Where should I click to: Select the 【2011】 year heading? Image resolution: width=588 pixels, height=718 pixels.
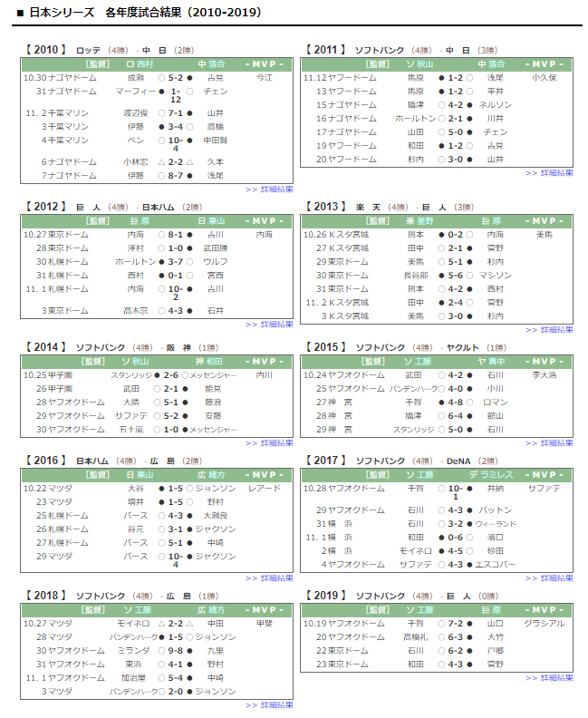coord(326,50)
